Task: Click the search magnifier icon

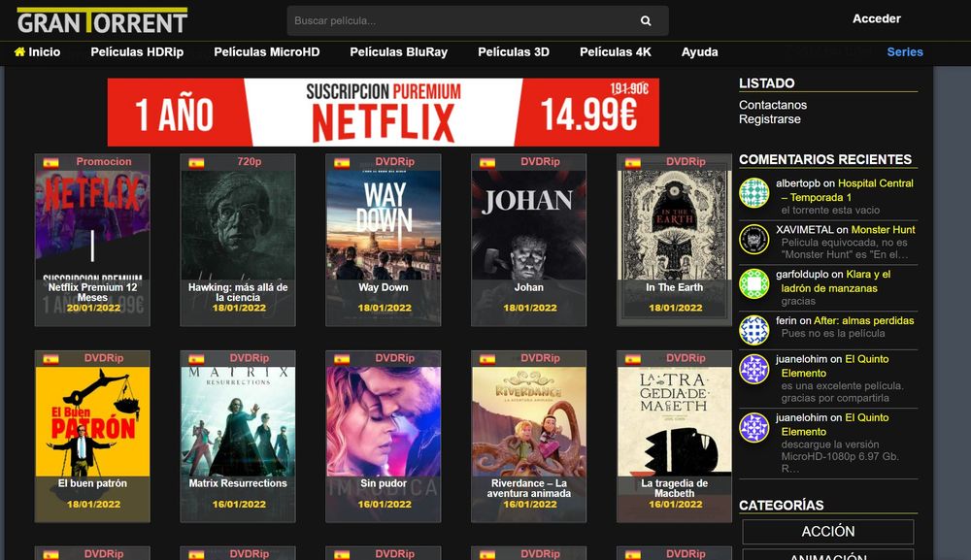Action: (646, 20)
